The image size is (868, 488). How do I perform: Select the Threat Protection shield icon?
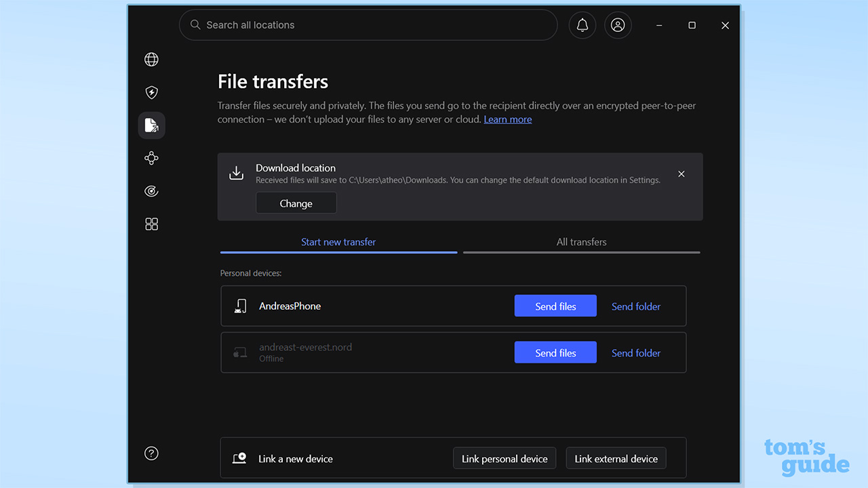point(151,92)
